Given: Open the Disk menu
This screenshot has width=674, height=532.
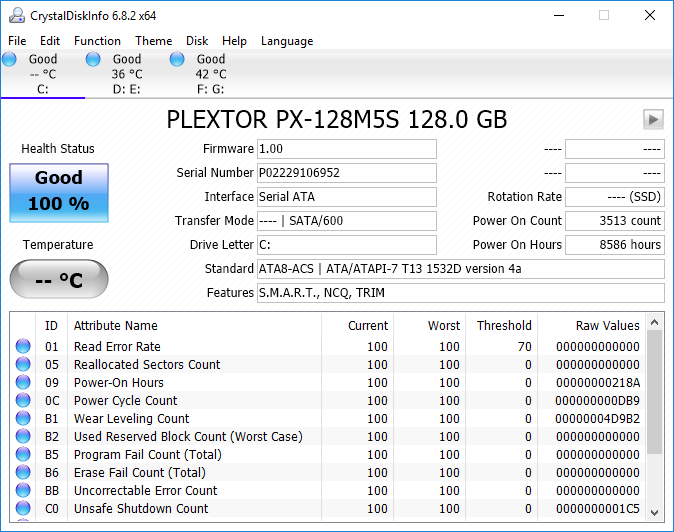Looking at the screenshot, I should (197, 41).
